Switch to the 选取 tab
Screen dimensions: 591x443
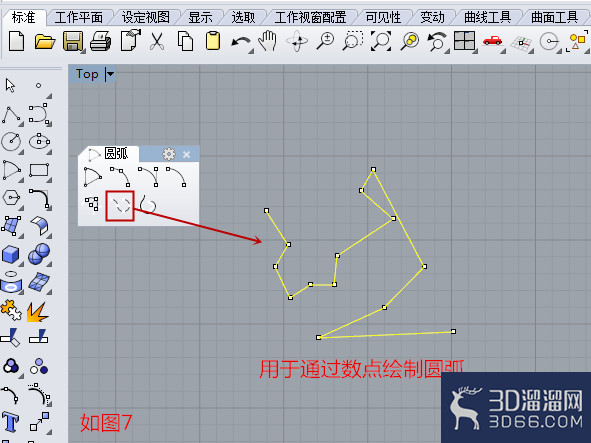click(x=243, y=17)
